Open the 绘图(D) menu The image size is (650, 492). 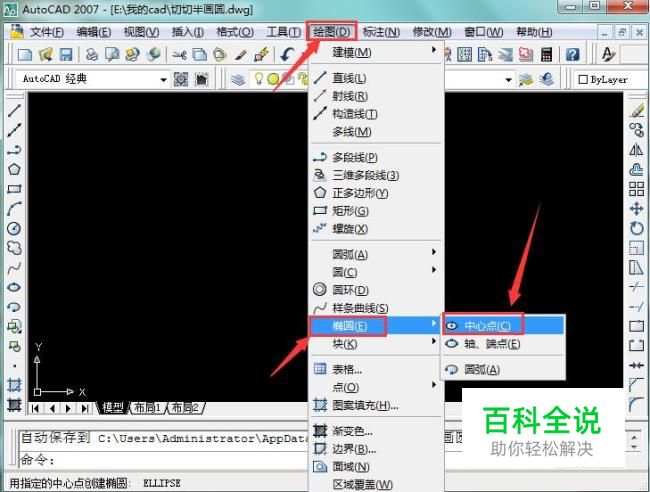pyautogui.click(x=331, y=32)
